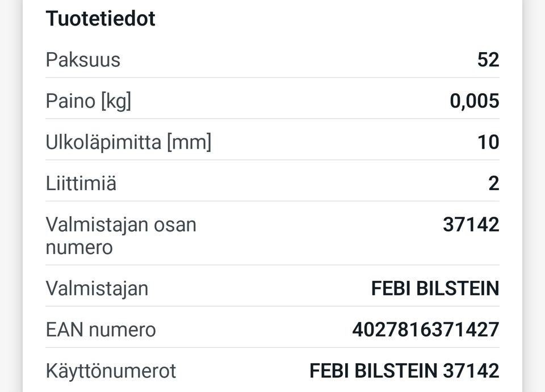Click the mm unit in Ulkoläpimitta row
Image resolution: width=545 pixels, height=392 pixels.
click(189, 143)
